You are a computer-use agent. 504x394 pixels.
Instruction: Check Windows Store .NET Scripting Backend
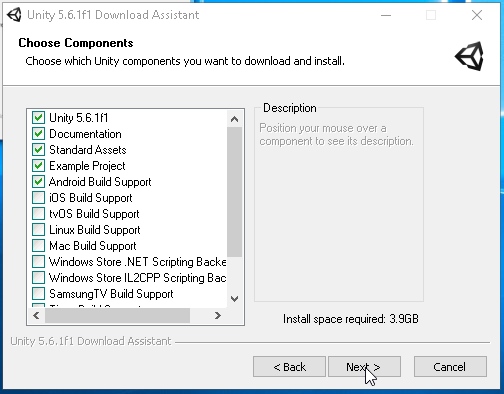(38, 262)
